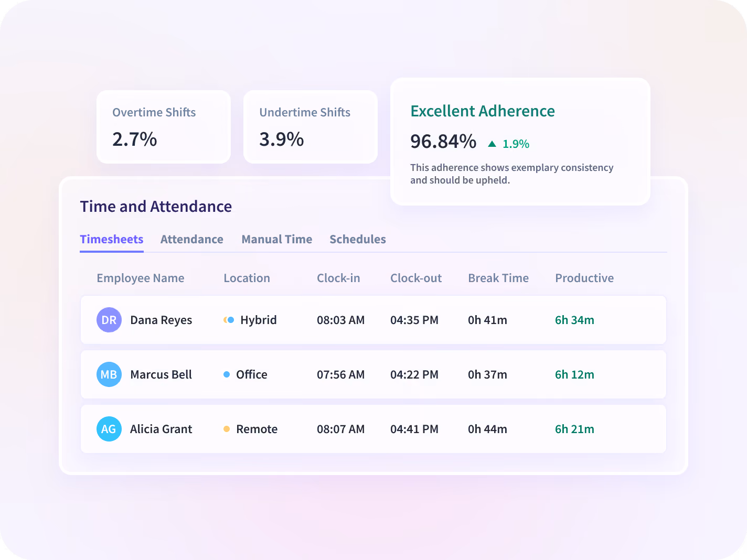The image size is (747, 560).
Task: Click Alicia Grant's break time 0h 44m
Action: click(487, 429)
